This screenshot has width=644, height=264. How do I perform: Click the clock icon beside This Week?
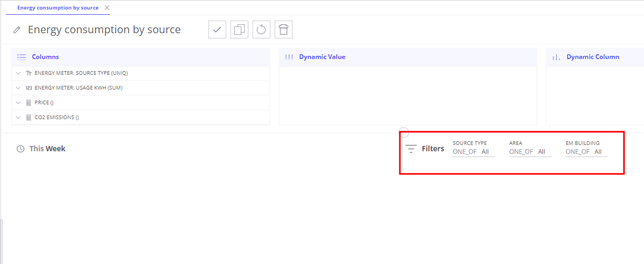[21, 149]
